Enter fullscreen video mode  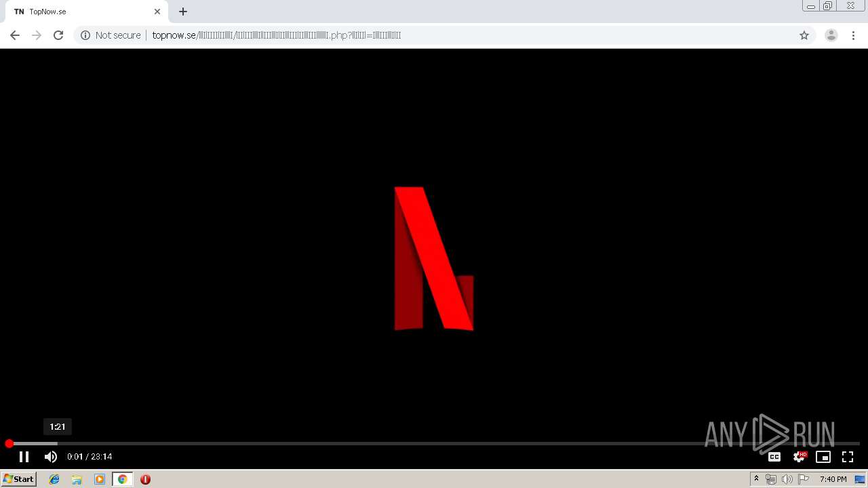848,457
